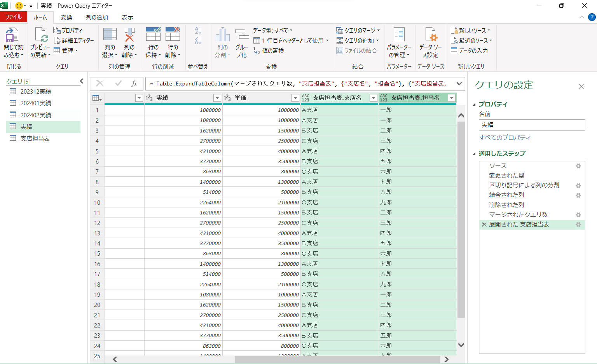Image resolution: width=597 pixels, height=364 pixels.
Task: Open the table menu icon at grid corner
Action: tap(97, 98)
